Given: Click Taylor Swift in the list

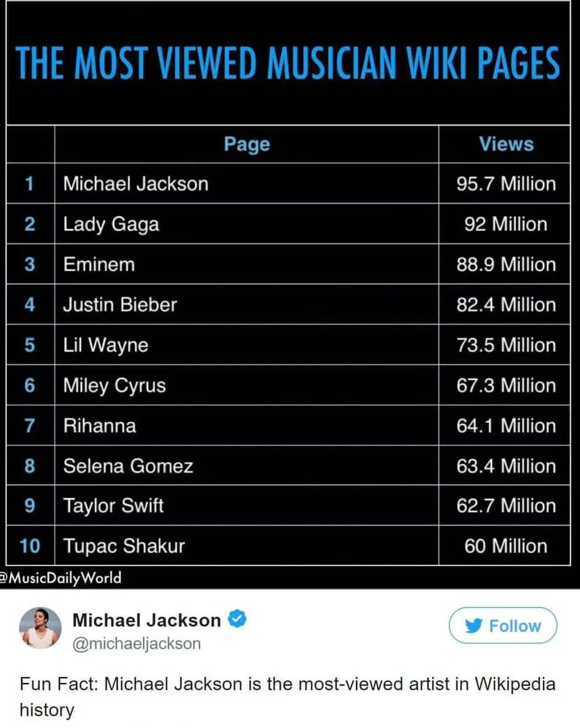Looking at the screenshot, I should click(x=113, y=506).
